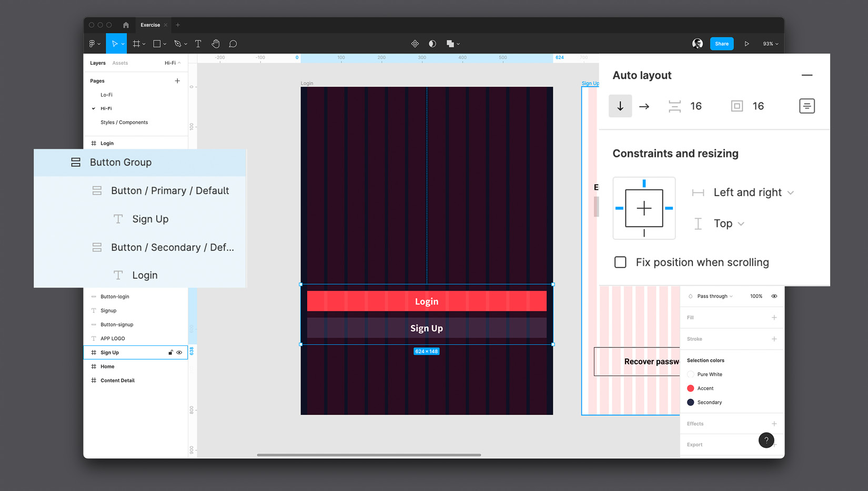868x491 pixels.
Task: Toggle layer visibility next to 100% opacity
Action: click(x=774, y=296)
